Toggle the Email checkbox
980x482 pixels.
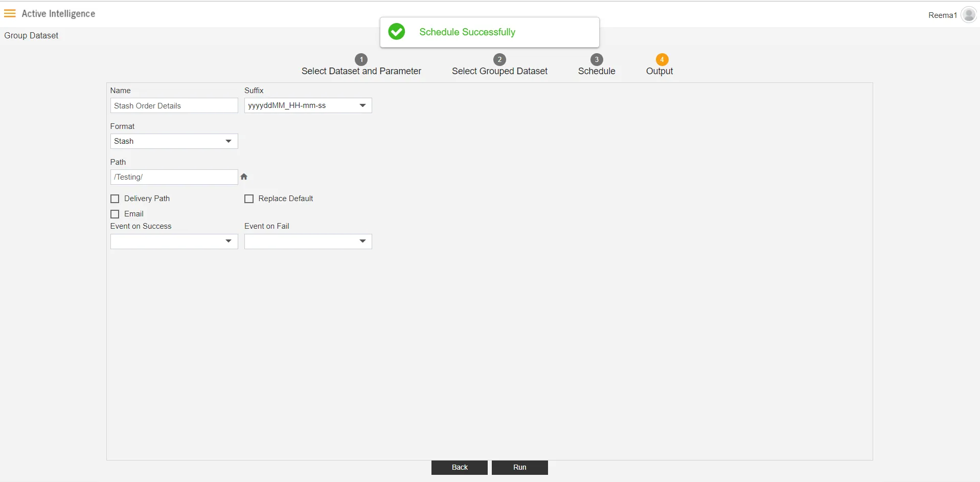coord(115,214)
